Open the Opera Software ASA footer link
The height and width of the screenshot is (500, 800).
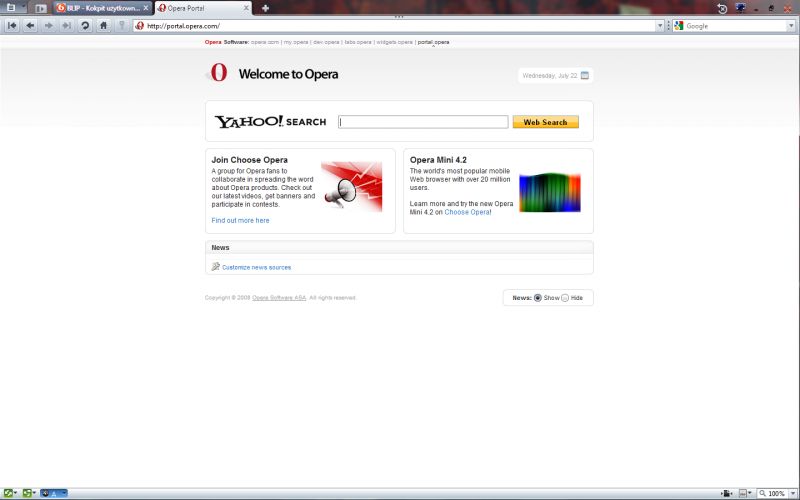coord(279,297)
